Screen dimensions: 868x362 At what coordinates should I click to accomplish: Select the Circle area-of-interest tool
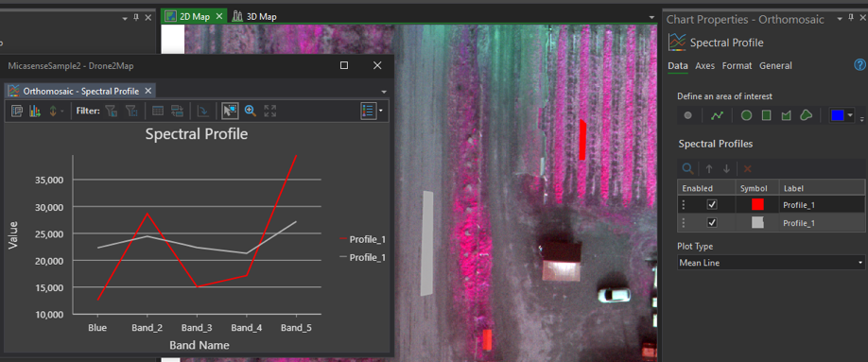click(746, 115)
